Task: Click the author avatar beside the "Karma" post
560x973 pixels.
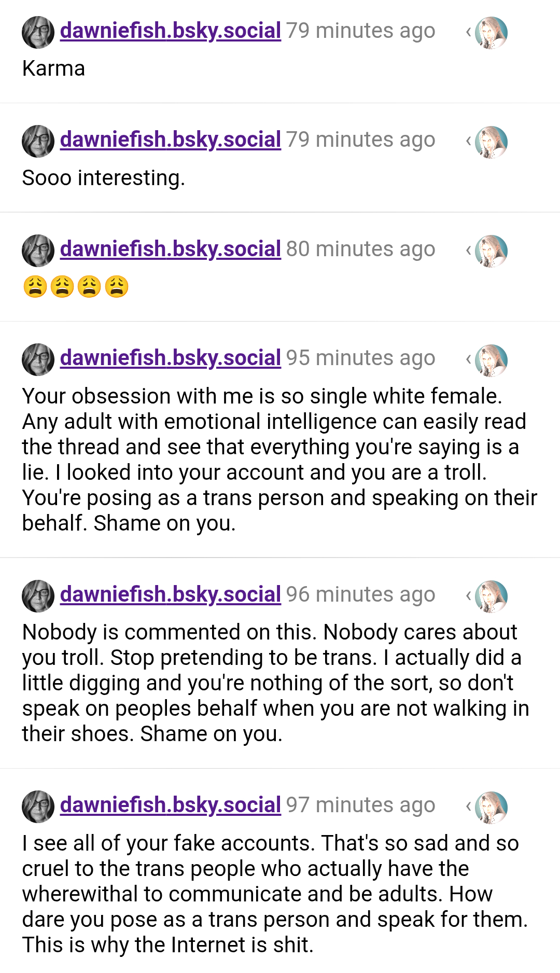Action: click(x=38, y=32)
